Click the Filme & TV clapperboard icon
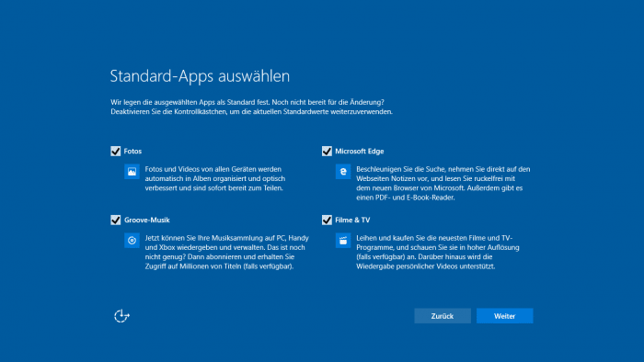This screenshot has height=362, width=644. point(343,241)
